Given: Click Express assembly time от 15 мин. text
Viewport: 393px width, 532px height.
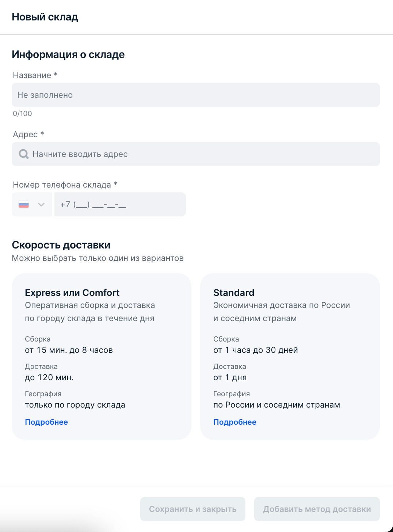Looking at the screenshot, I should coord(69,350).
